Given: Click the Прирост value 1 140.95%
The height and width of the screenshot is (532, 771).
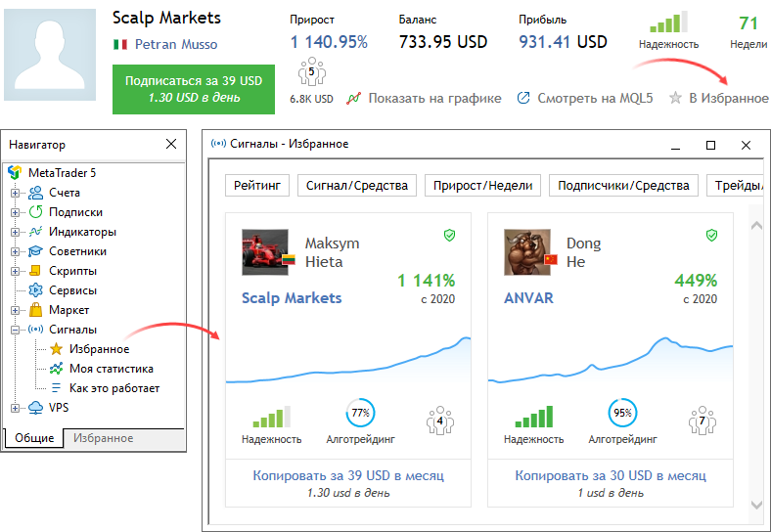Looking at the screenshot, I should pyautogui.click(x=329, y=42).
